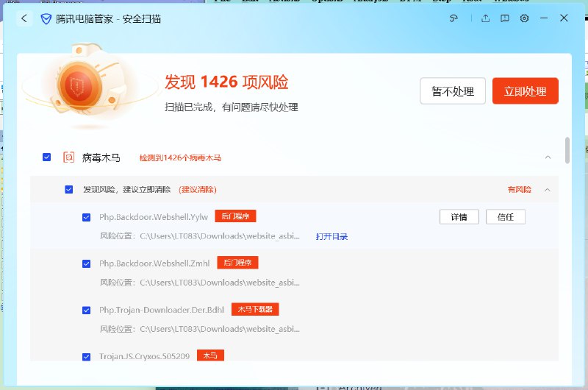588x390 pixels.
Task: Uncheck Php.Trojan-Downloader.Der.Bdhl item
Action: click(x=86, y=311)
